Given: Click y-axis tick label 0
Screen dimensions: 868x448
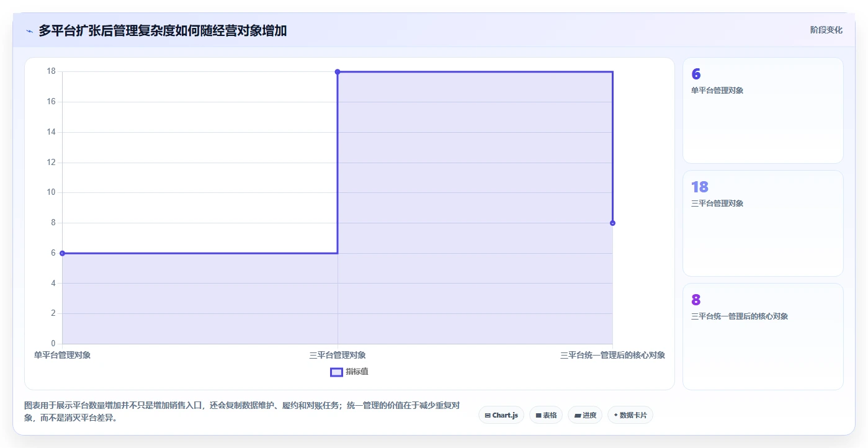Looking at the screenshot, I should (x=53, y=344).
